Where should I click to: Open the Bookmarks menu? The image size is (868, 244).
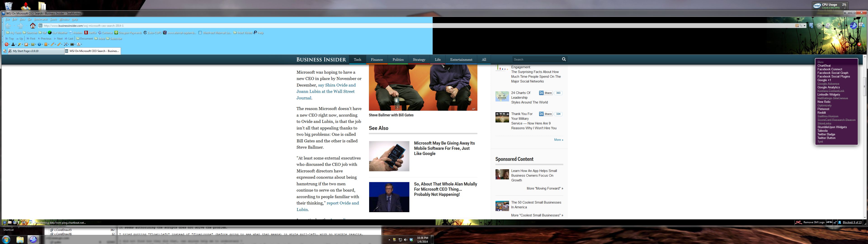(40, 19)
